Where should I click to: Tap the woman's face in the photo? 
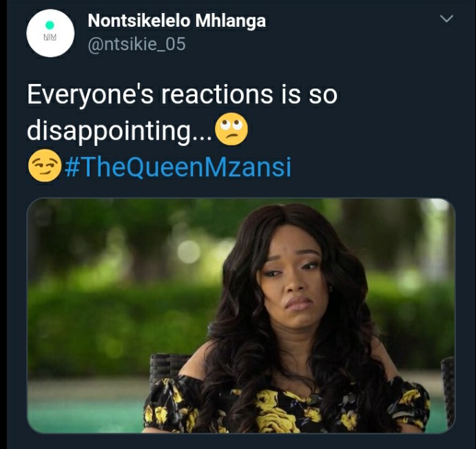click(x=293, y=282)
